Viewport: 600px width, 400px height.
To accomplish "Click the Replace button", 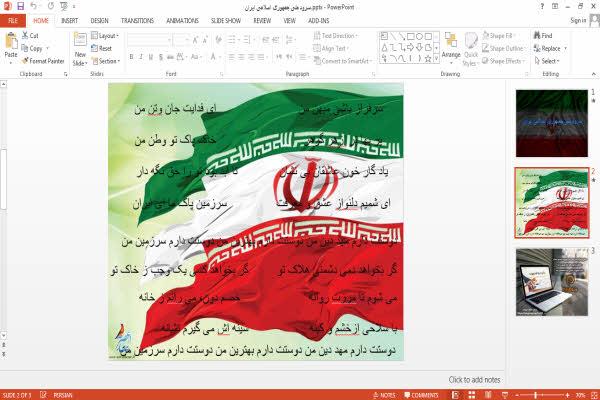I will (x=550, y=48).
